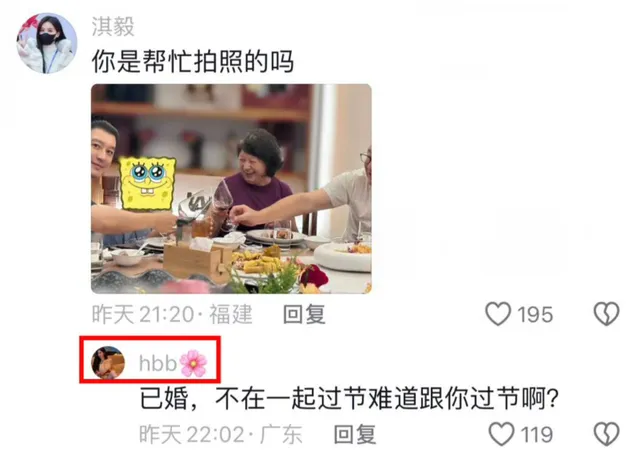Click the timestamp 昨天 21:20 · 福建

pyautogui.click(x=172, y=314)
